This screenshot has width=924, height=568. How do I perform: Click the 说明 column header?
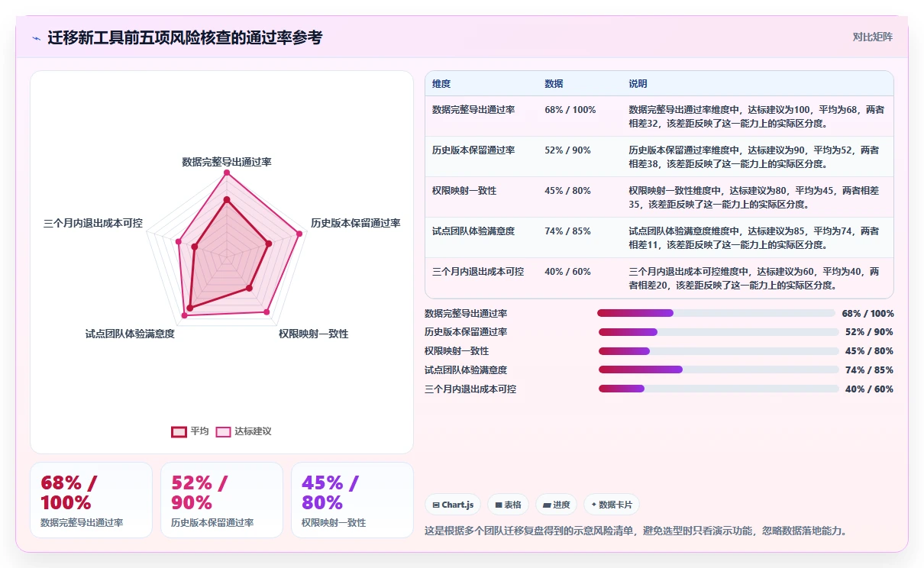pyautogui.click(x=638, y=83)
